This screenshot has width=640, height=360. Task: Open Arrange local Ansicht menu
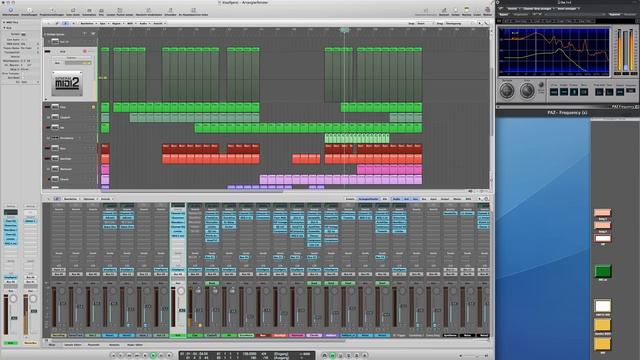click(x=158, y=23)
